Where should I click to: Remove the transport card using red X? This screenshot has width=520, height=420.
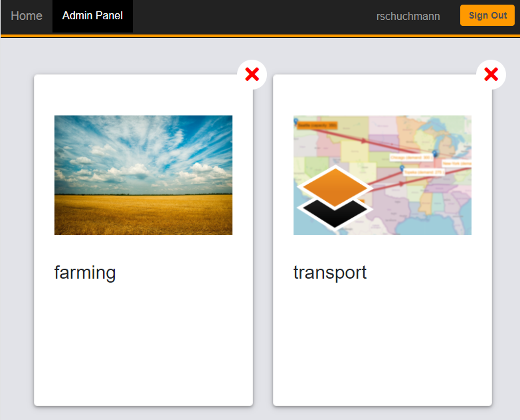[491, 74]
